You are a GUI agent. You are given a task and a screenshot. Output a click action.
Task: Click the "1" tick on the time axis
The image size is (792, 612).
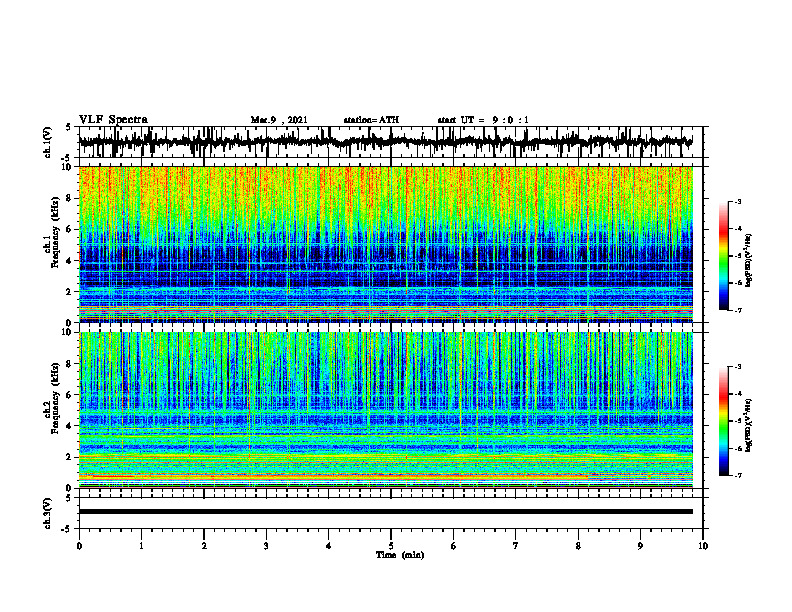pos(141,546)
